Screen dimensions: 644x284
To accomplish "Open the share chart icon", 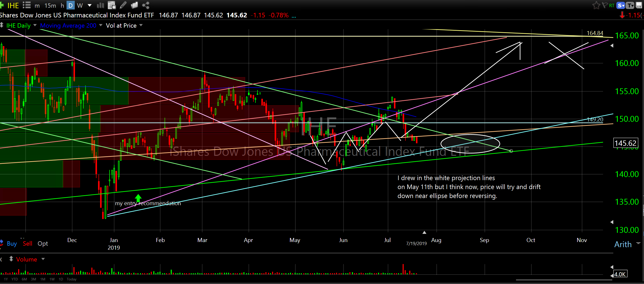I will pos(146,5).
